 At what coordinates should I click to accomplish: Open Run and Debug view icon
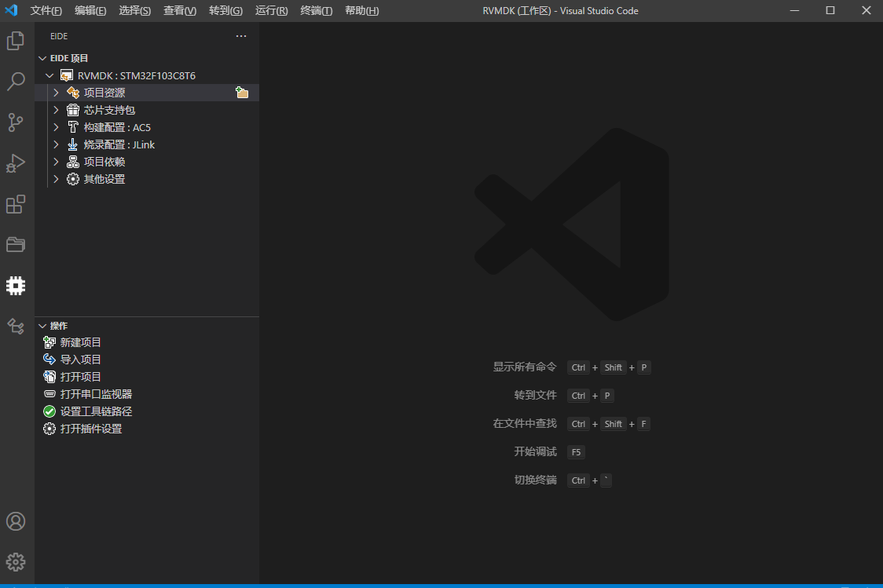coord(16,163)
